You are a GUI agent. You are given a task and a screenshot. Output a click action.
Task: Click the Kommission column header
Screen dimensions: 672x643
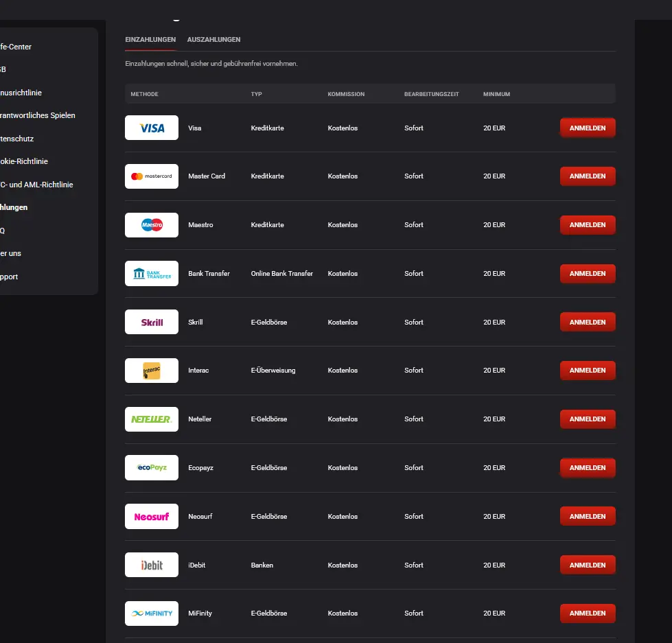point(346,94)
